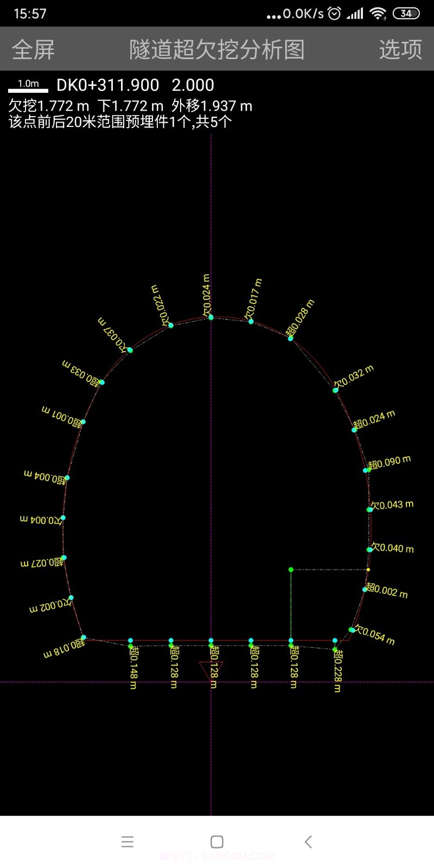This screenshot has width=434, height=868.
Task: Tap the Android back navigation icon
Action: coord(308,841)
